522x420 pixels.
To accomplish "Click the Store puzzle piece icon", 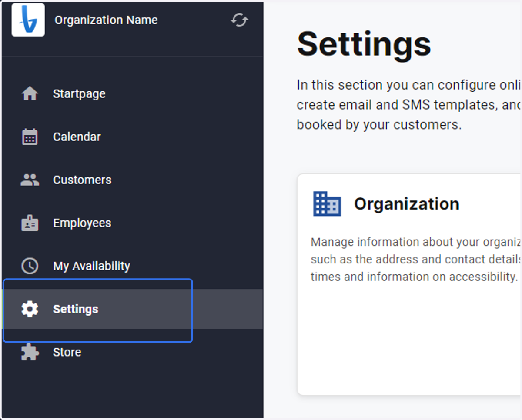I will coord(30,352).
